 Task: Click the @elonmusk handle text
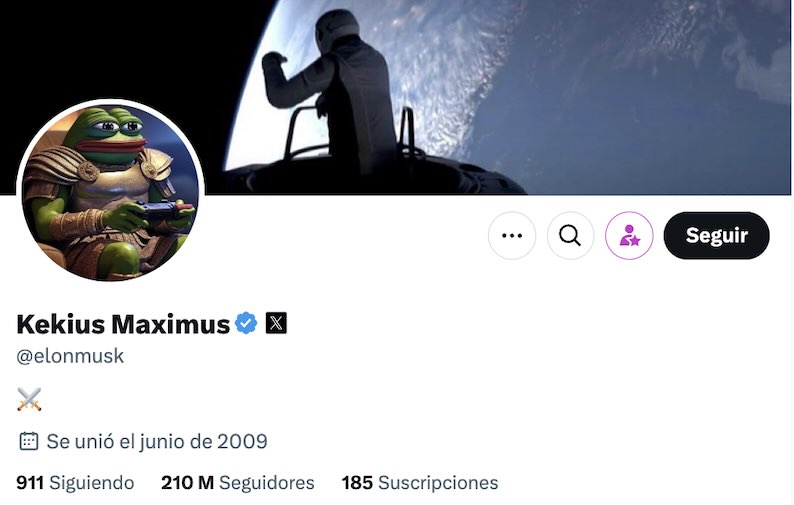(70, 356)
